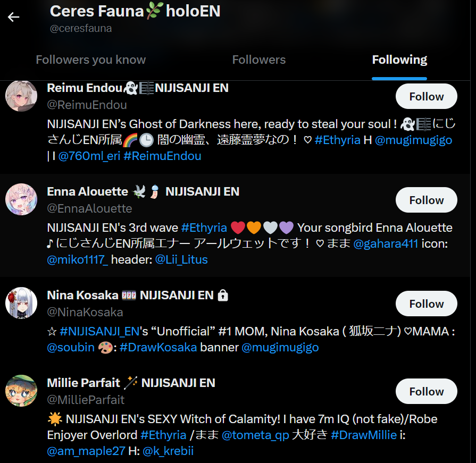This screenshot has height=463, width=476.
Task: Open Reimu Endou's profile avatar
Action: tap(21, 96)
